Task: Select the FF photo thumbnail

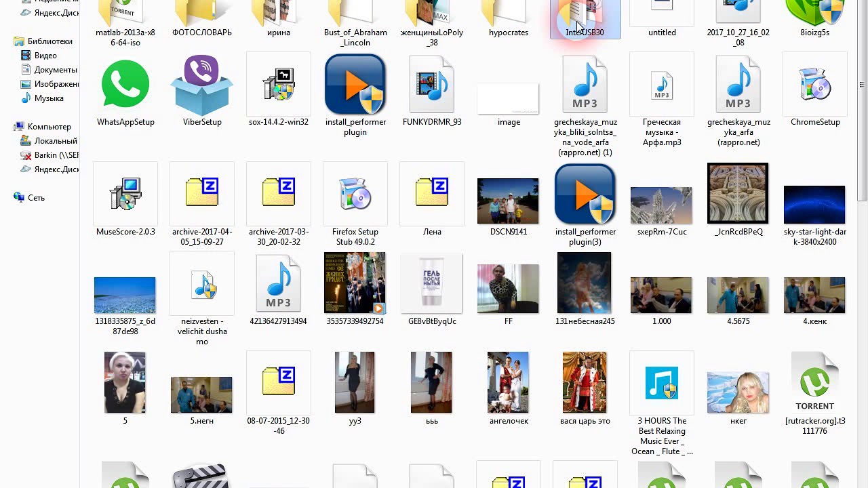Action: [x=508, y=289]
